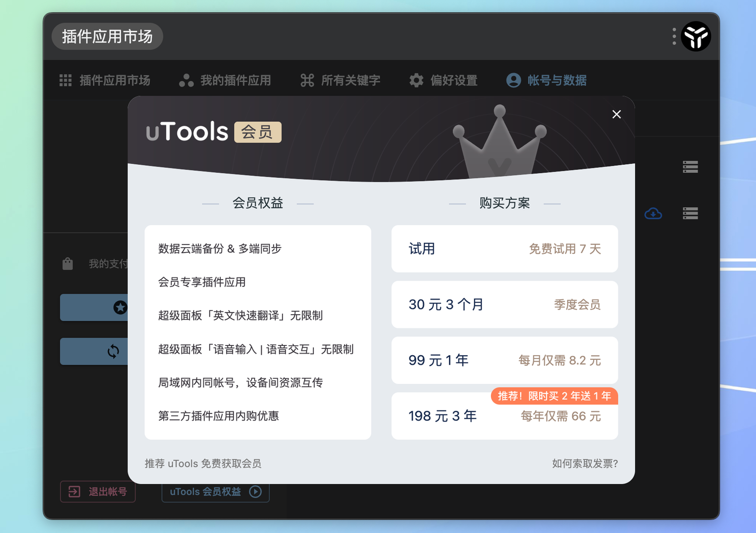Click the cloud download icon

653,213
